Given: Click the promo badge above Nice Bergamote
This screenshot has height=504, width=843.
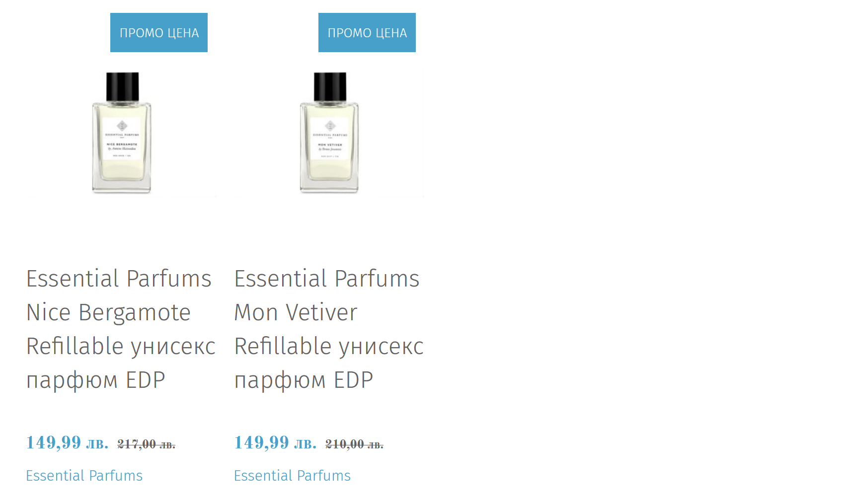Looking at the screenshot, I should point(159,33).
